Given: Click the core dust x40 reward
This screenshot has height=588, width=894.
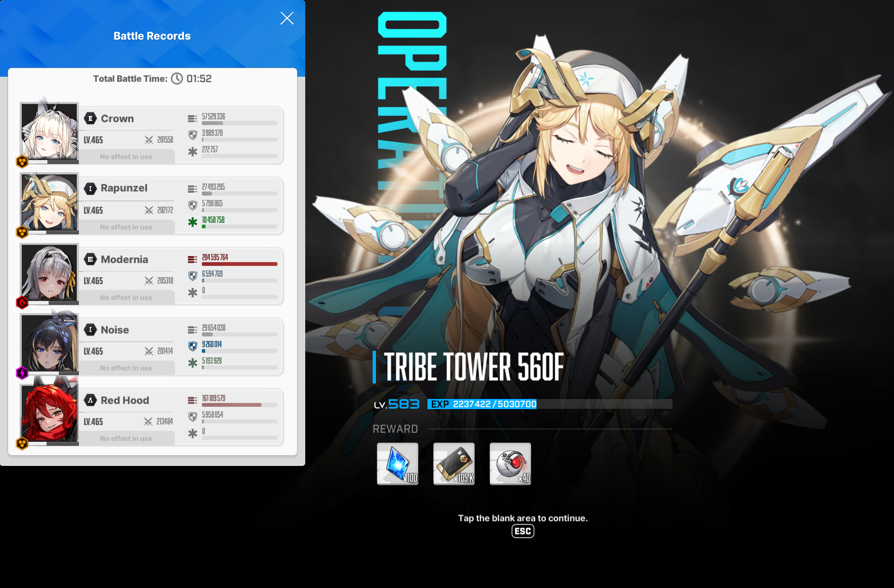Looking at the screenshot, I should coord(510,464).
